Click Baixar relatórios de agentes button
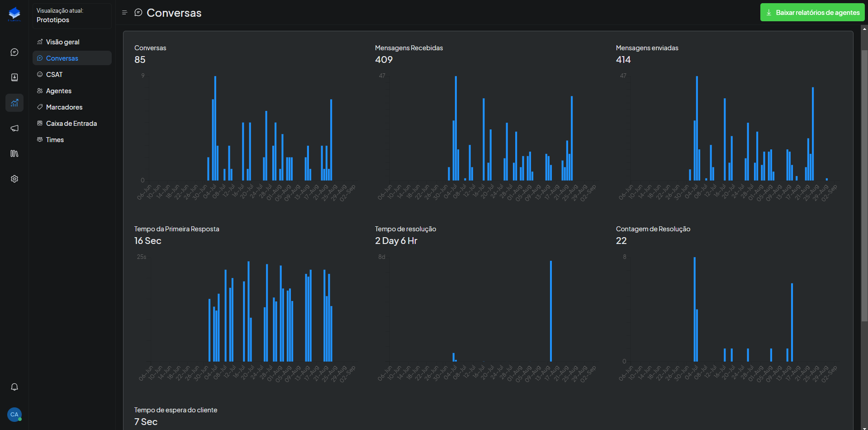868x430 pixels. coord(812,13)
